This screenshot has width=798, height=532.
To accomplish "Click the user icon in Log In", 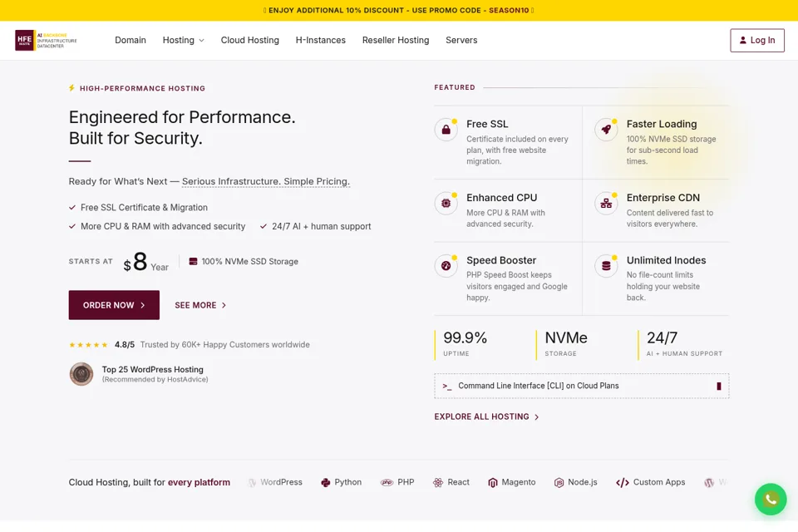I will point(743,40).
